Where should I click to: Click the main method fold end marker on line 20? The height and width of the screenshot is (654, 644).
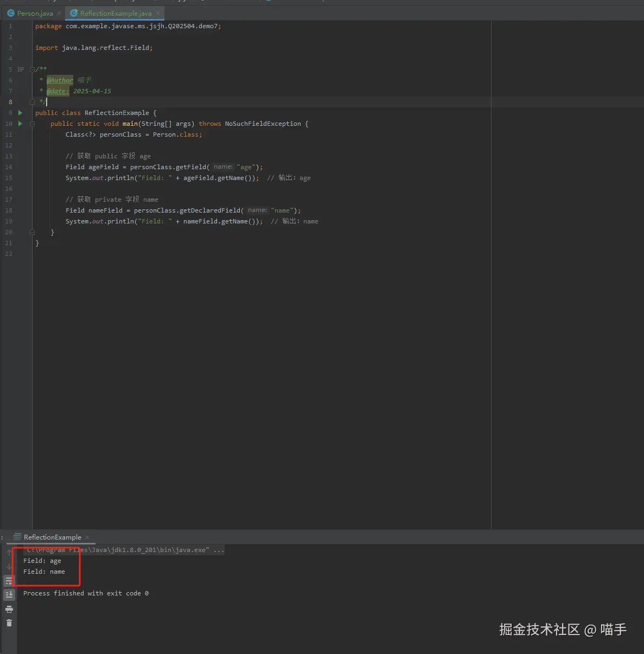click(32, 232)
